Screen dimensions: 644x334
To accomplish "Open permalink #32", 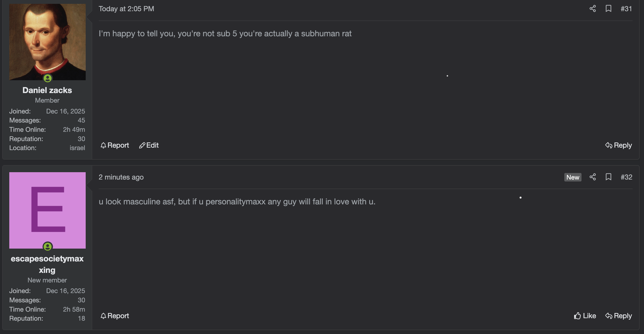I will tap(626, 177).
